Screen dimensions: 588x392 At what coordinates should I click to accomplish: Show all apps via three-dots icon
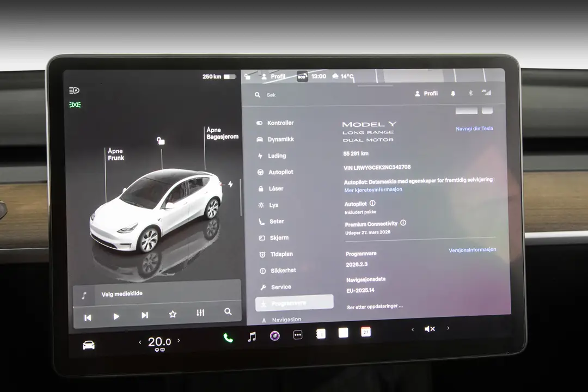[x=298, y=335]
